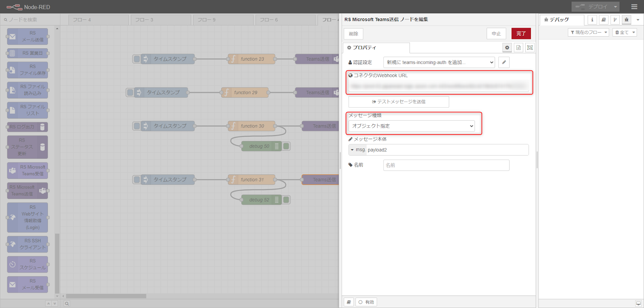The height and width of the screenshot is (308, 644).
Task: Open the info sidebar tab icon
Action: (x=592, y=20)
